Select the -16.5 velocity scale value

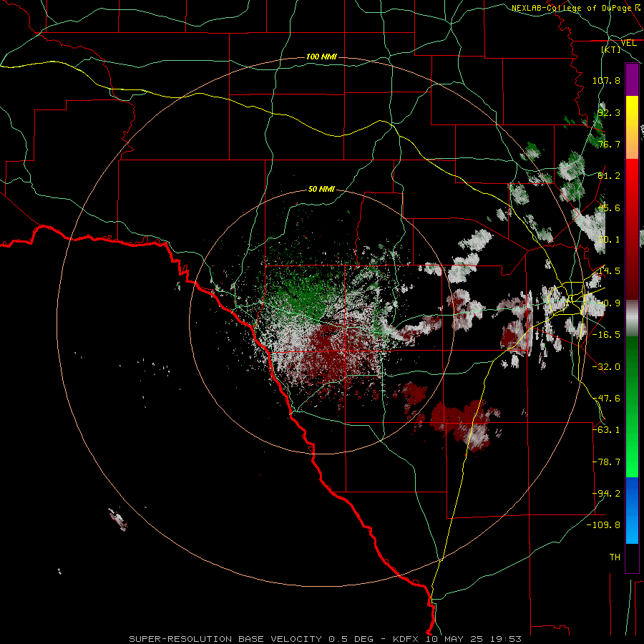pos(606,335)
